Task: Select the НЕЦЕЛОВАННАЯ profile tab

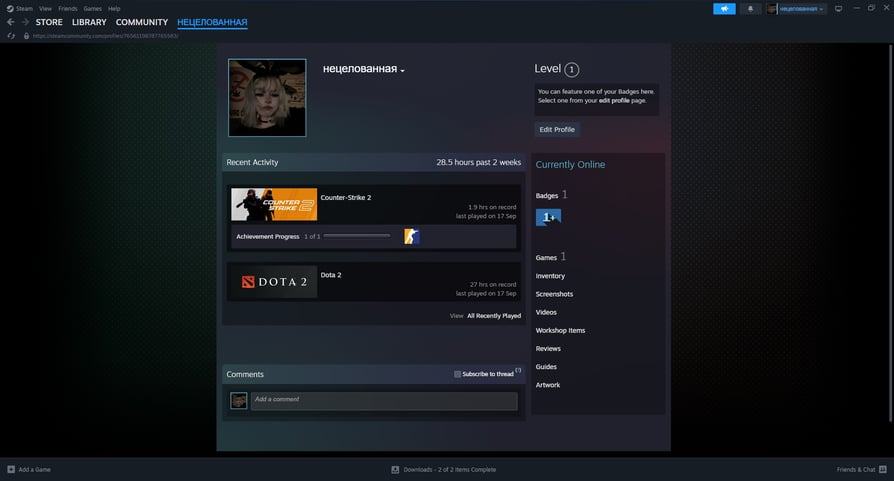Action: click(212, 22)
